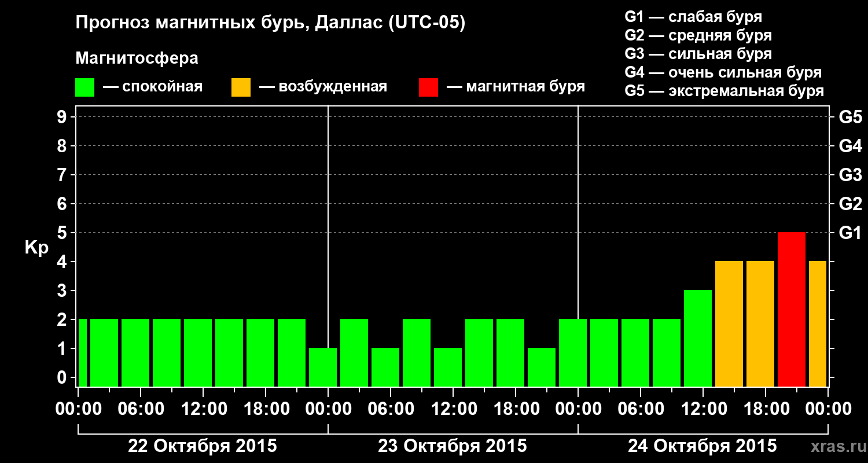Click the 'G3' label on the right axis
Image resolution: width=868 pixels, height=463 pixels.
pos(850,175)
